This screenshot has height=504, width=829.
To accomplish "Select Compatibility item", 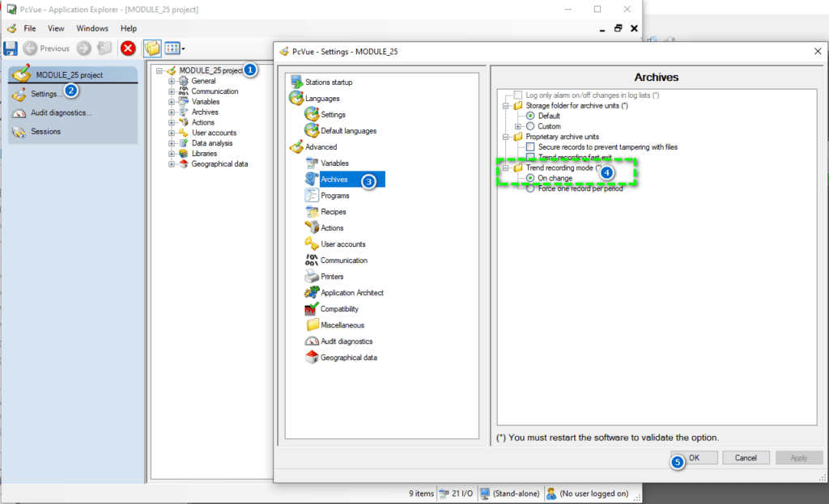I will tap(339, 309).
